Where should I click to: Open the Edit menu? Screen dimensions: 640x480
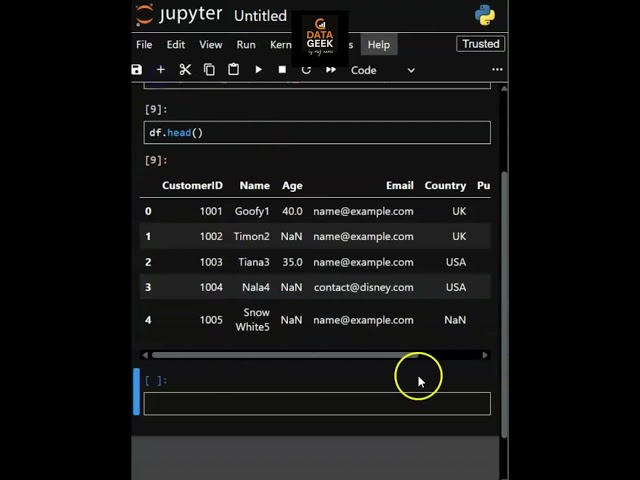tap(176, 45)
